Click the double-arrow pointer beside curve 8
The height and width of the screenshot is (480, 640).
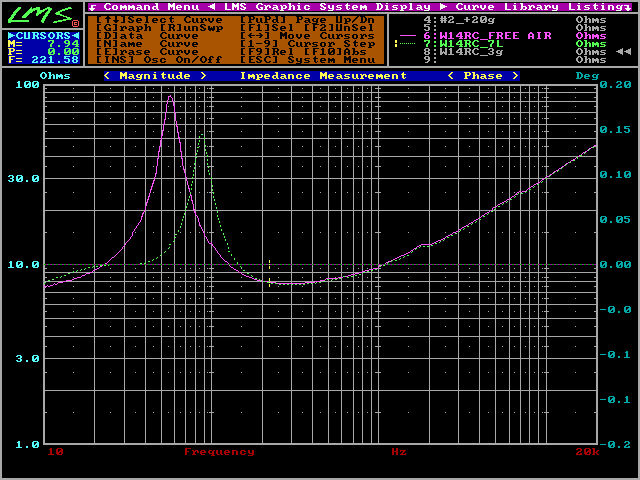624,52
